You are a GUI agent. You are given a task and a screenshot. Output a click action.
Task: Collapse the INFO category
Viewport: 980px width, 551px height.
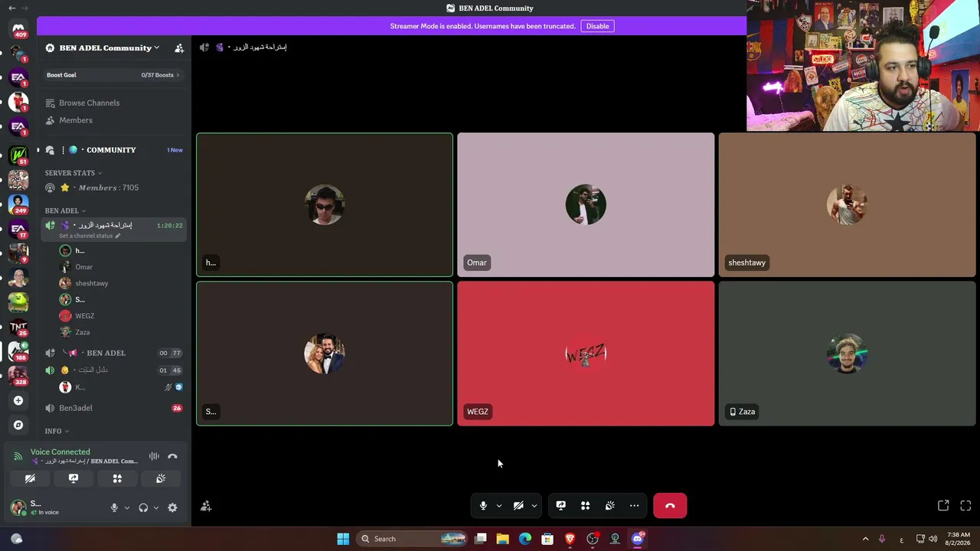[57, 431]
